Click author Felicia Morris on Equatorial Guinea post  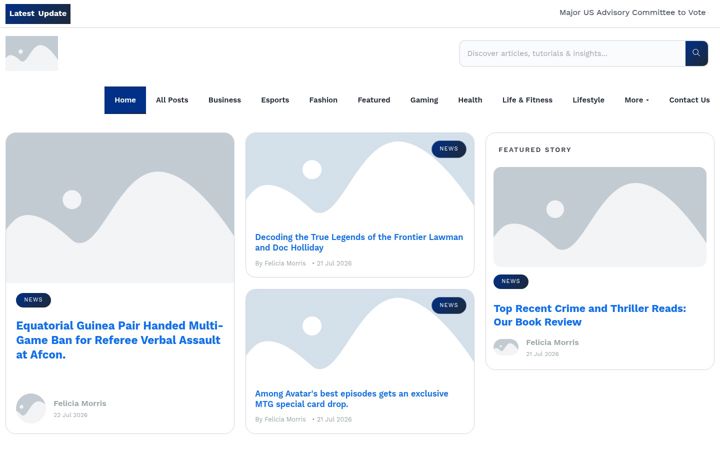tap(80, 403)
